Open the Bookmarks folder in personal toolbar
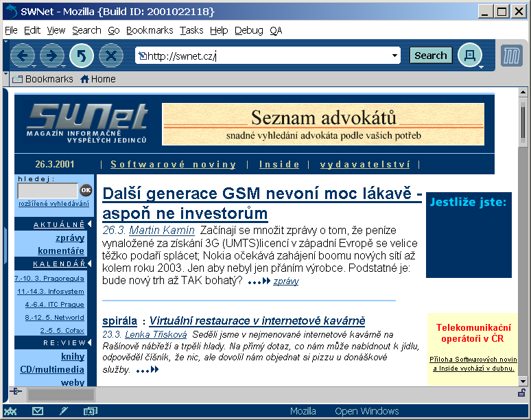 [43, 79]
